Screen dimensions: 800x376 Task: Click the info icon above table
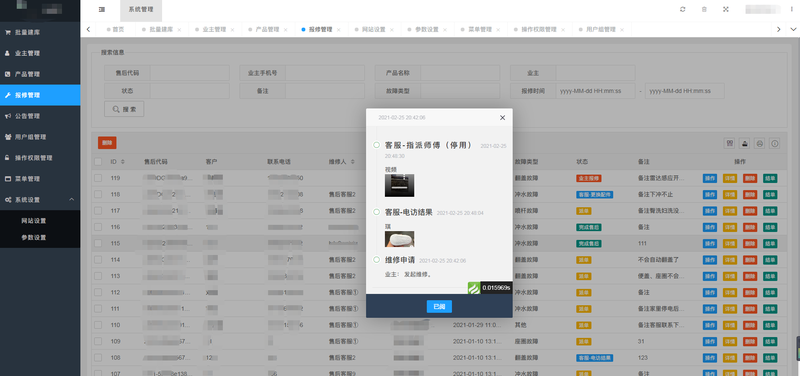(774, 143)
